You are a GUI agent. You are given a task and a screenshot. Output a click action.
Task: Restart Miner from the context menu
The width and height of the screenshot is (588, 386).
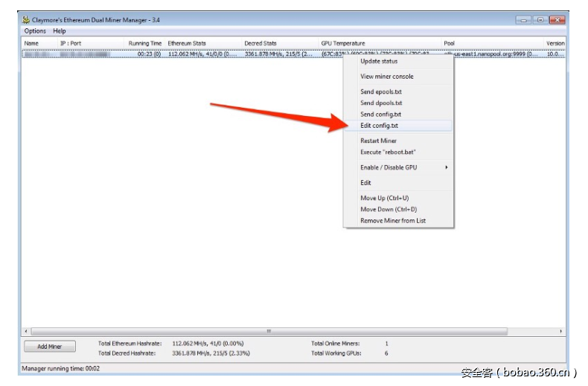click(378, 141)
